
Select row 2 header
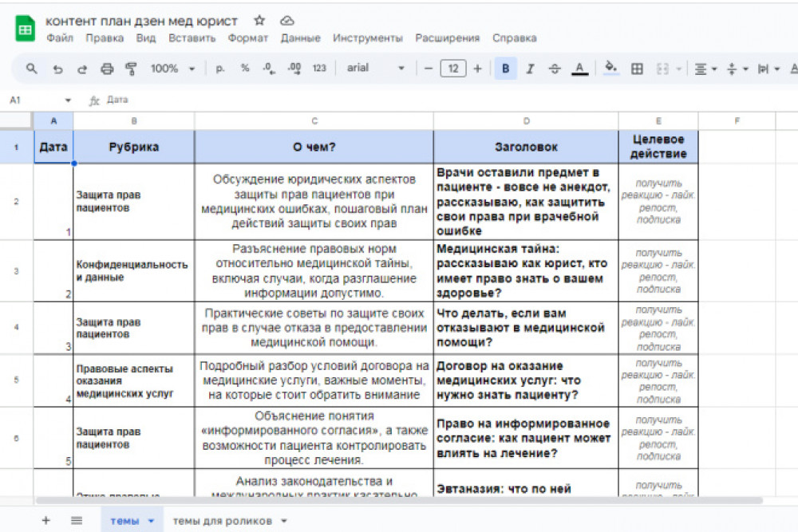coord(16,202)
